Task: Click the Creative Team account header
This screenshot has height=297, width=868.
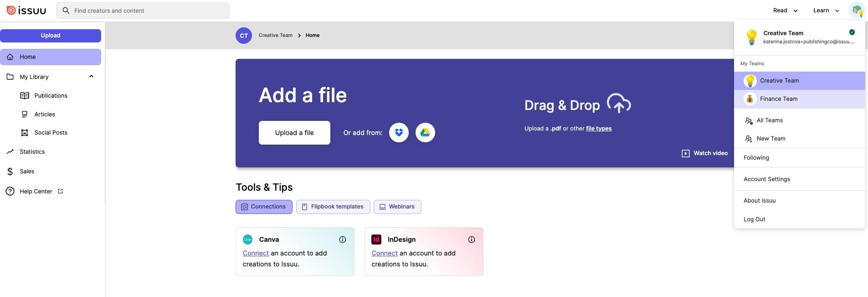Action: pyautogui.click(x=800, y=37)
